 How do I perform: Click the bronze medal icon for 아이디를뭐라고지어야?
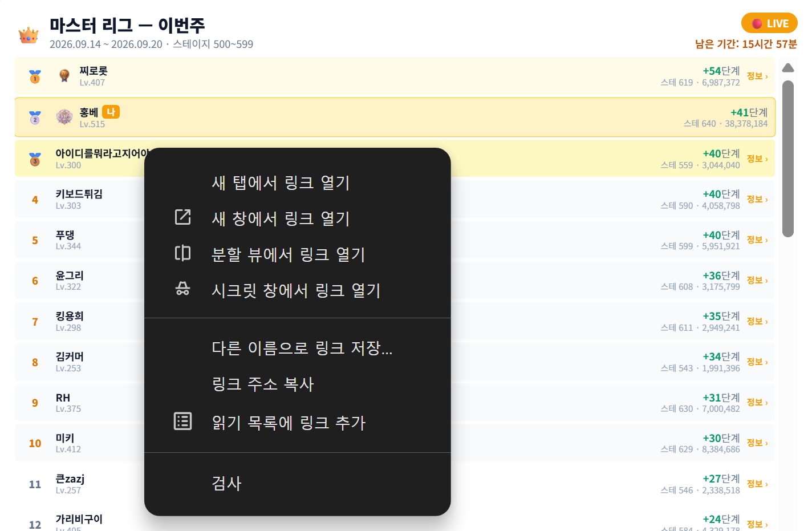(x=35, y=159)
